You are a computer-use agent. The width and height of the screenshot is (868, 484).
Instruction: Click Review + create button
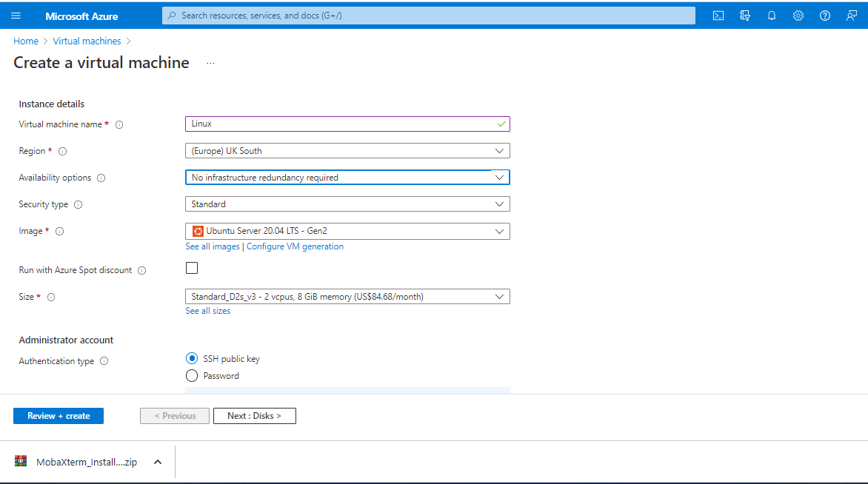pos(58,416)
